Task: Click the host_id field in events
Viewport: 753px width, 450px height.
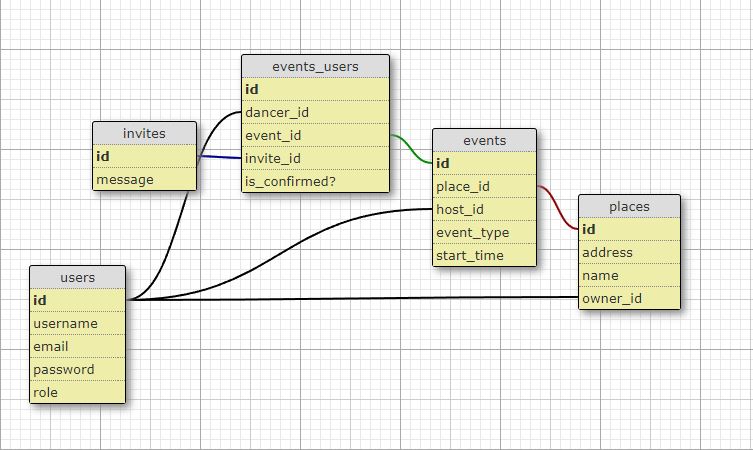Action: pyautogui.click(x=485, y=209)
